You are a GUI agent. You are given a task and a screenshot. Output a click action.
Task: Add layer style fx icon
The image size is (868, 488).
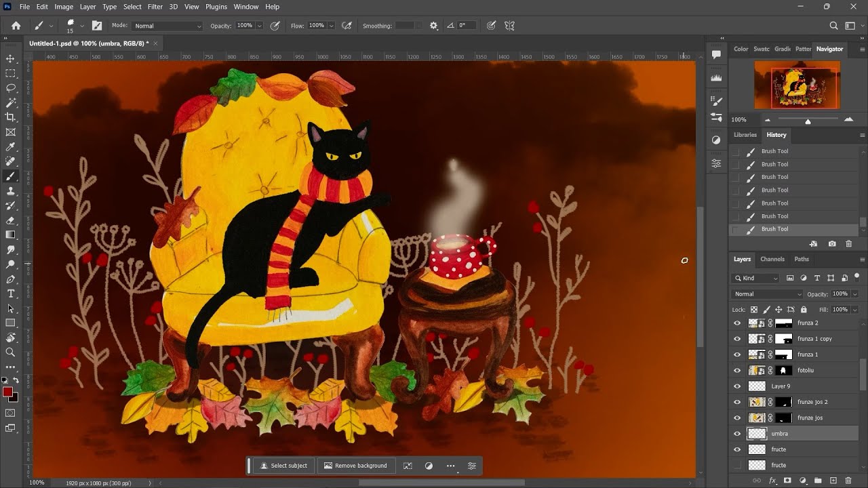(x=772, y=481)
